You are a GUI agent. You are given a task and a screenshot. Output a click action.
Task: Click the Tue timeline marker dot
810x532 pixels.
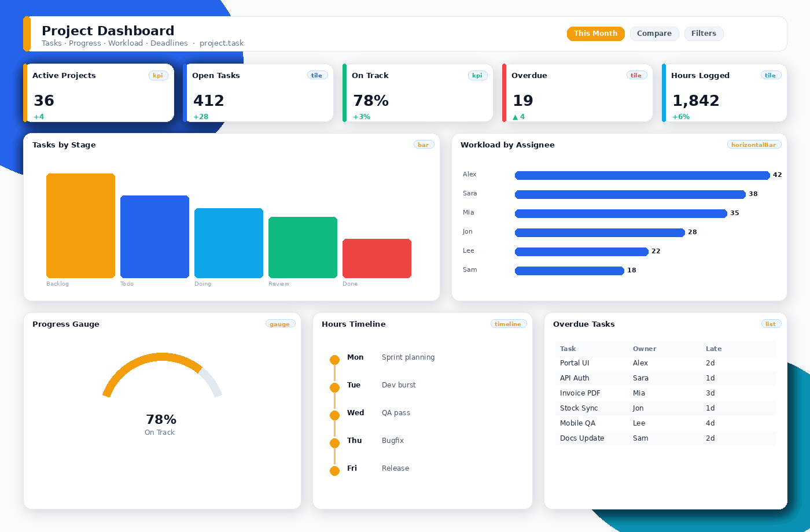point(334,387)
